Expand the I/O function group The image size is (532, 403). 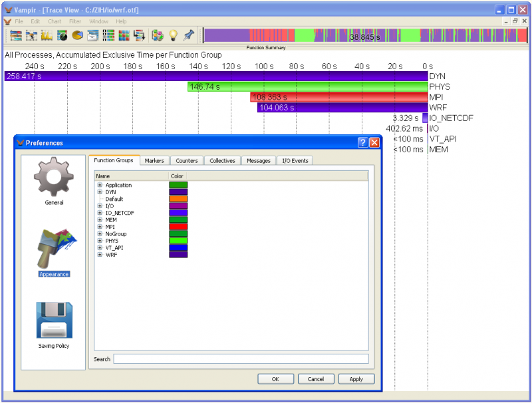pos(100,206)
